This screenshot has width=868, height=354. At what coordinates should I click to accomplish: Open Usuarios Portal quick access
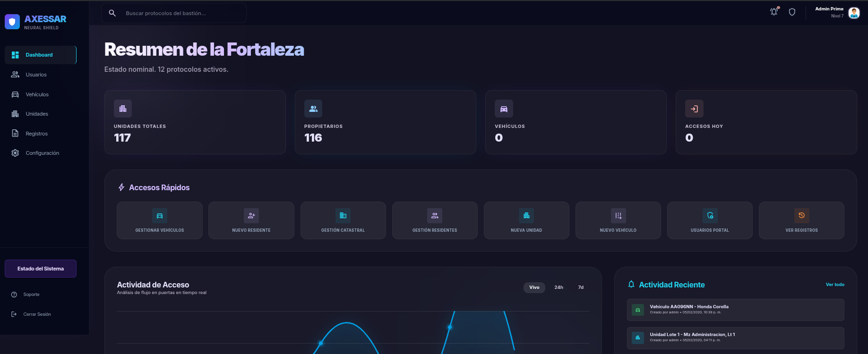(710, 220)
